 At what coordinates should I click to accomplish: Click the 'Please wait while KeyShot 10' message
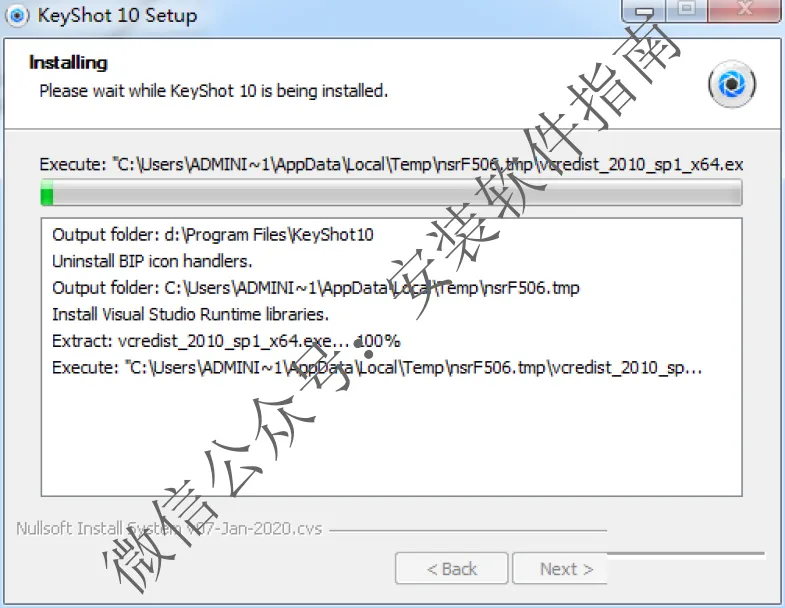click(214, 91)
